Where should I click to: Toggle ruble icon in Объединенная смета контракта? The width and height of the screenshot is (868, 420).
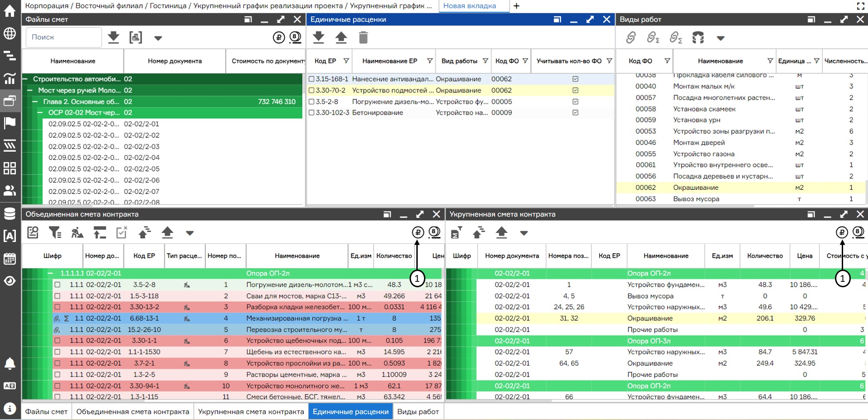coord(418,232)
